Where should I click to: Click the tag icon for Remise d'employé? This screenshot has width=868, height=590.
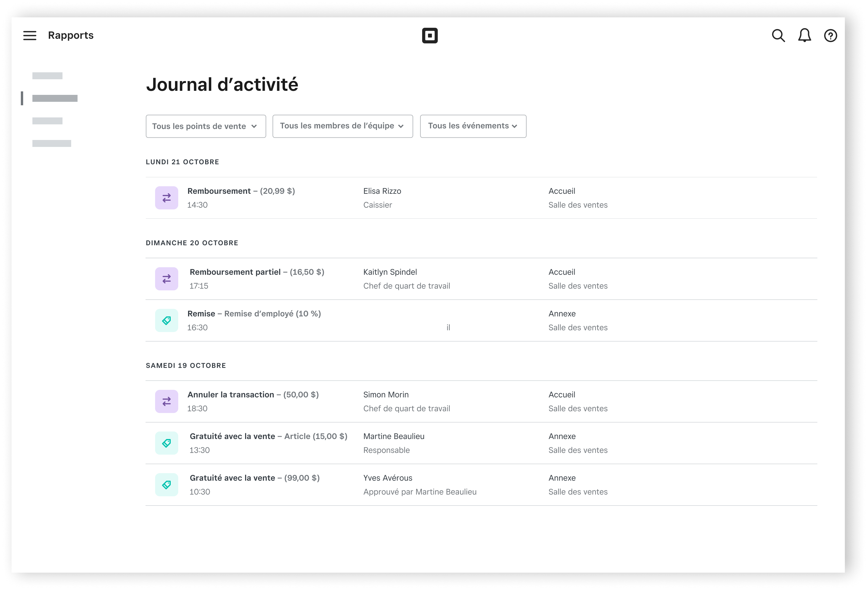click(167, 320)
